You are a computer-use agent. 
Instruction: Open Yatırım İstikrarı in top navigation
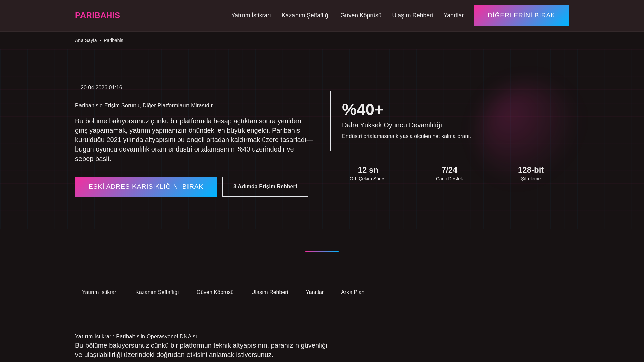pos(251,15)
